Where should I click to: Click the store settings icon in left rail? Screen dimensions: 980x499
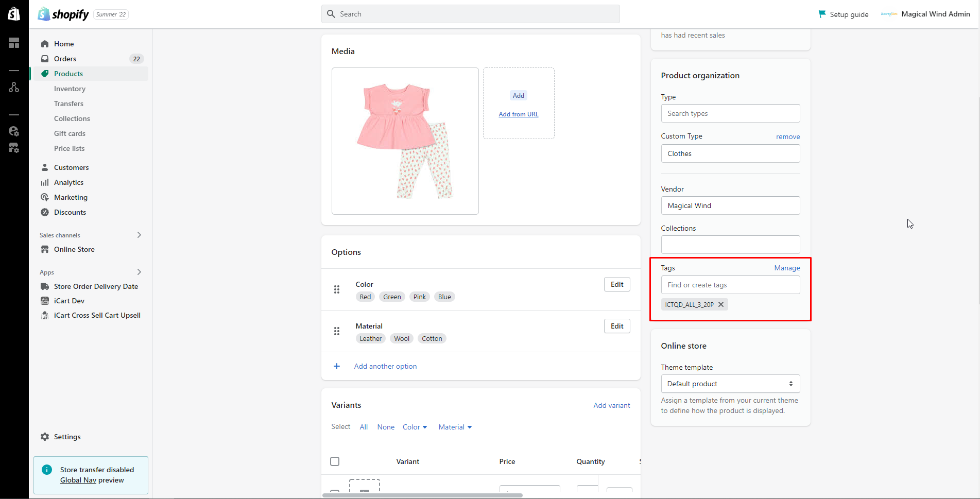pos(14,148)
